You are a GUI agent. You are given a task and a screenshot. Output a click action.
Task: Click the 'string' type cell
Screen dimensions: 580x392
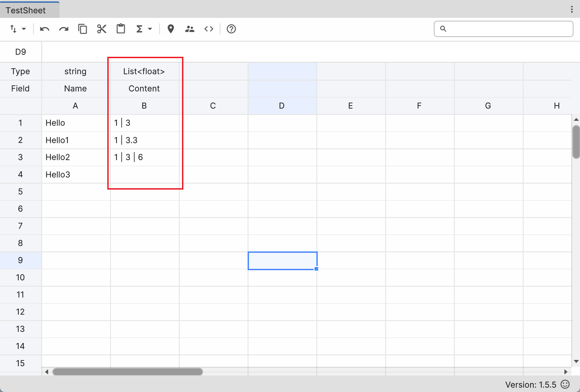tap(76, 71)
